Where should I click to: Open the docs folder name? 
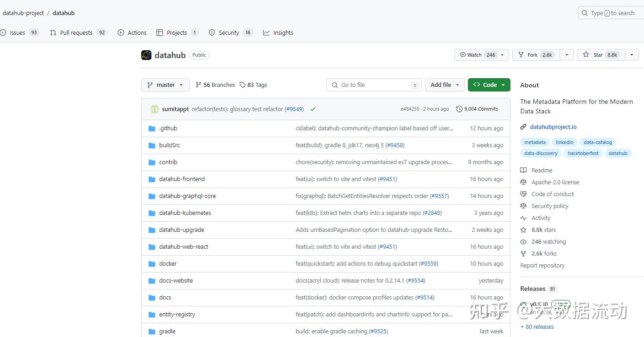point(165,298)
